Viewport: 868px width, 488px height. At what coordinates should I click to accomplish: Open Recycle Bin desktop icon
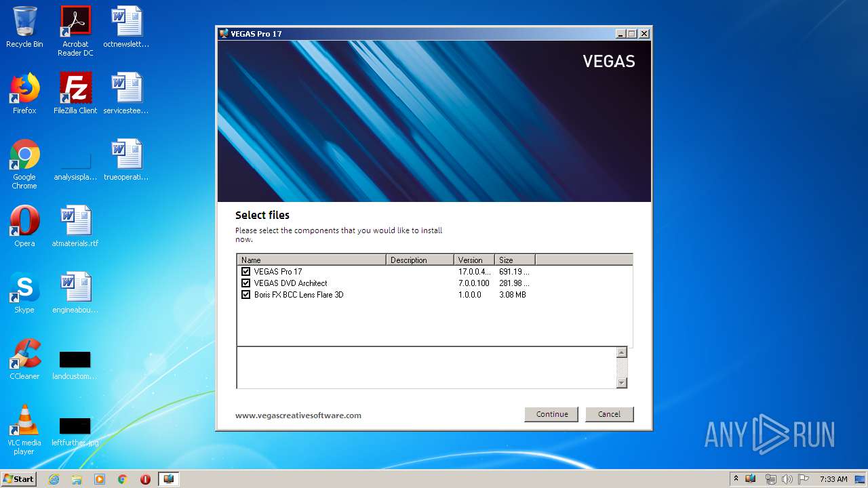[24, 28]
